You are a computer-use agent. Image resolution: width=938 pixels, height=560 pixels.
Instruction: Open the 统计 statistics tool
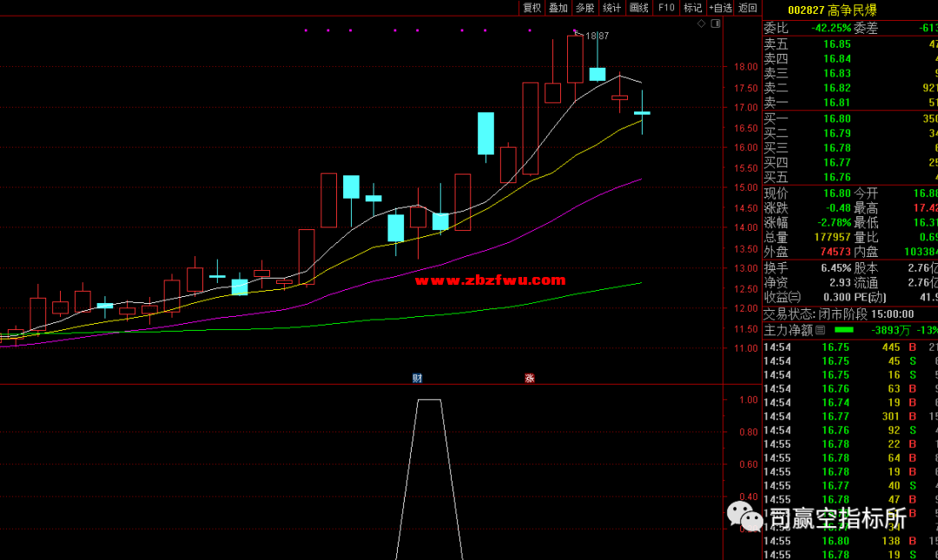click(611, 8)
